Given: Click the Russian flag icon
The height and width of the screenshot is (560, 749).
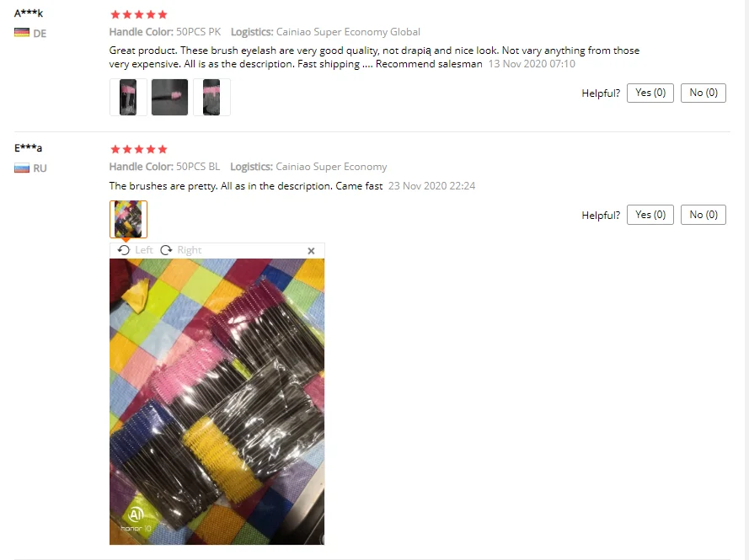Looking at the screenshot, I should (22, 168).
